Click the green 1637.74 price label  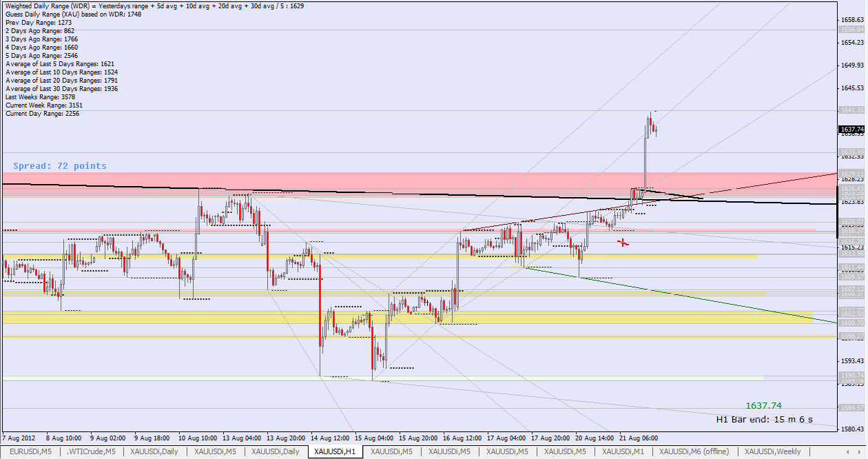pos(763,406)
